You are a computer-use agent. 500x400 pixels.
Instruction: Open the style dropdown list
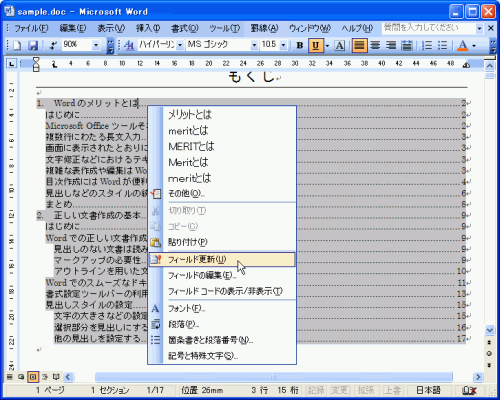tap(180, 45)
